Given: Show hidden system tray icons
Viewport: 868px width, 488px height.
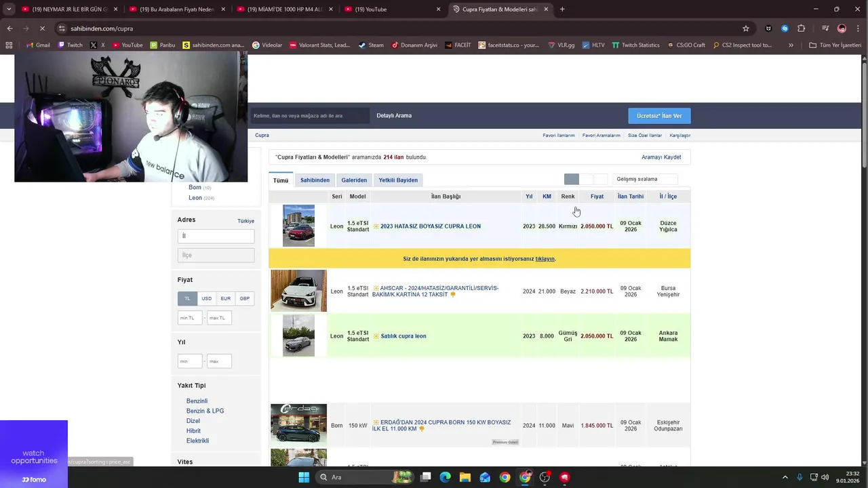Looking at the screenshot, I should pyautogui.click(x=785, y=477).
